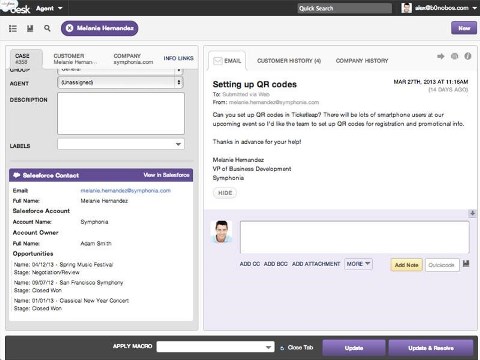The image size is (480, 360).
Task: Click the Spring Music Festival opportunity
Action: (63, 265)
